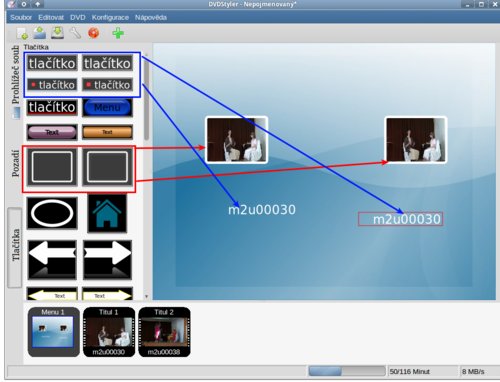Select the house home button template
This screenshot has width=500, height=382.
click(x=107, y=213)
